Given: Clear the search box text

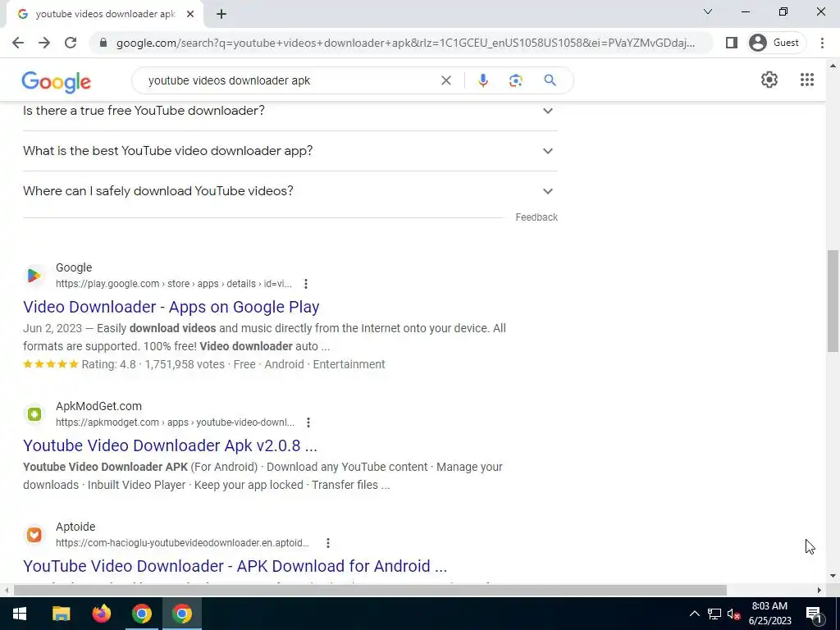Looking at the screenshot, I should (x=445, y=80).
